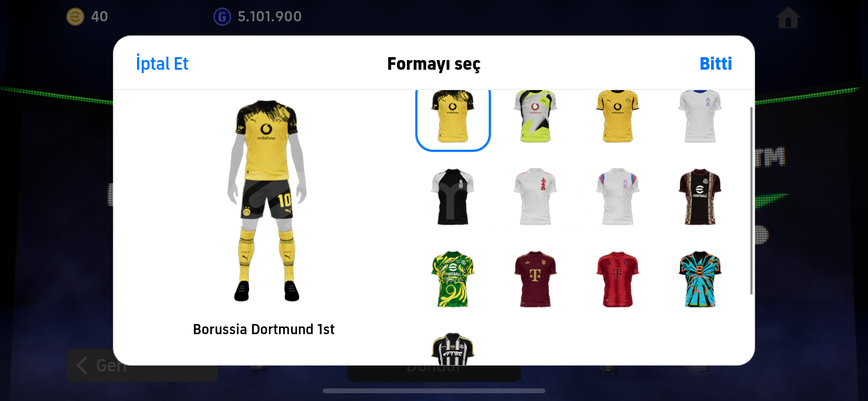Select the cyan and orange tie-dye jersey
Image resolution: width=868 pixels, height=401 pixels.
click(x=700, y=279)
